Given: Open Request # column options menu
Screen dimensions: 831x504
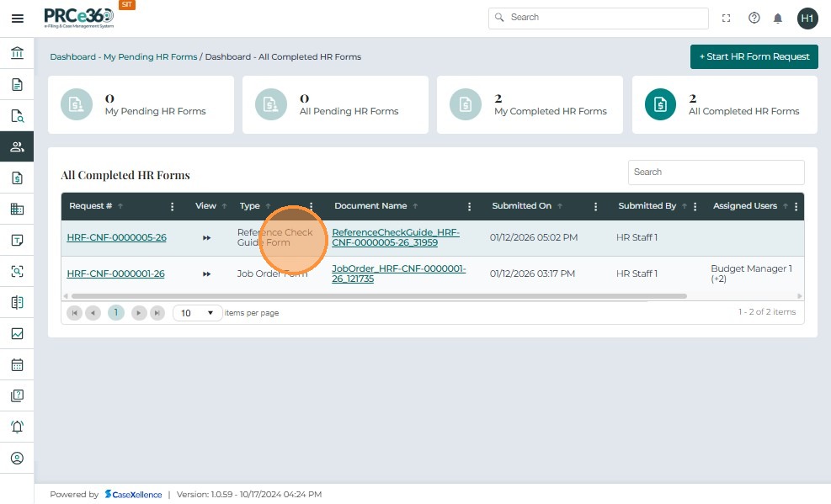Looking at the screenshot, I should click(x=173, y=206).
